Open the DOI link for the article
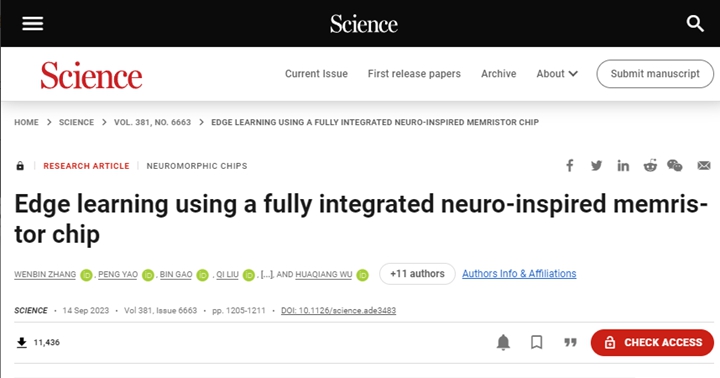The height and width of the screenshot is (378, 720). click(x=338, y=310)
